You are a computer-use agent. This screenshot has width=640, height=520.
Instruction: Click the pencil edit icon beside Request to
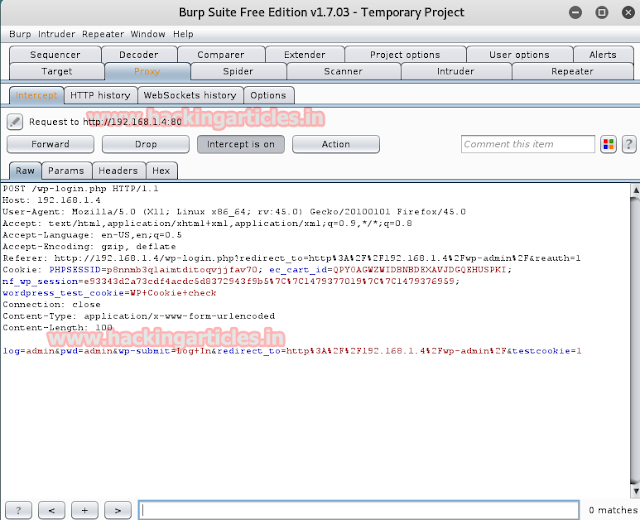(15, 122)
